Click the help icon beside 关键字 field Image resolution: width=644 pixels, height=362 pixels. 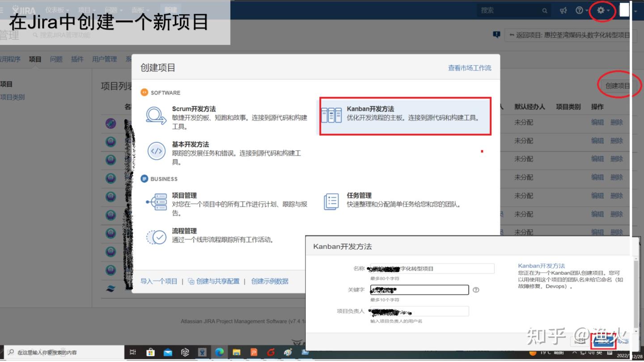476,290
